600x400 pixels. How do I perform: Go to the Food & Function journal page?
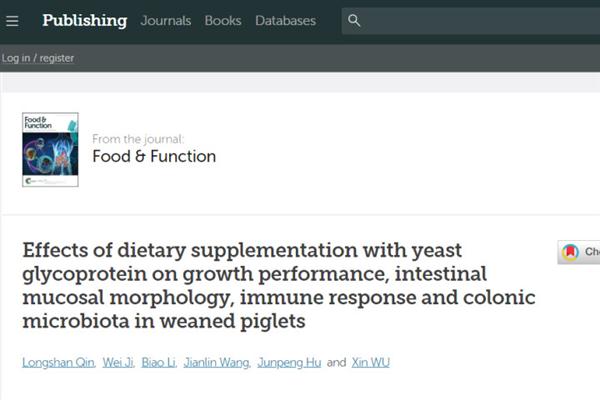click(154, 156)
